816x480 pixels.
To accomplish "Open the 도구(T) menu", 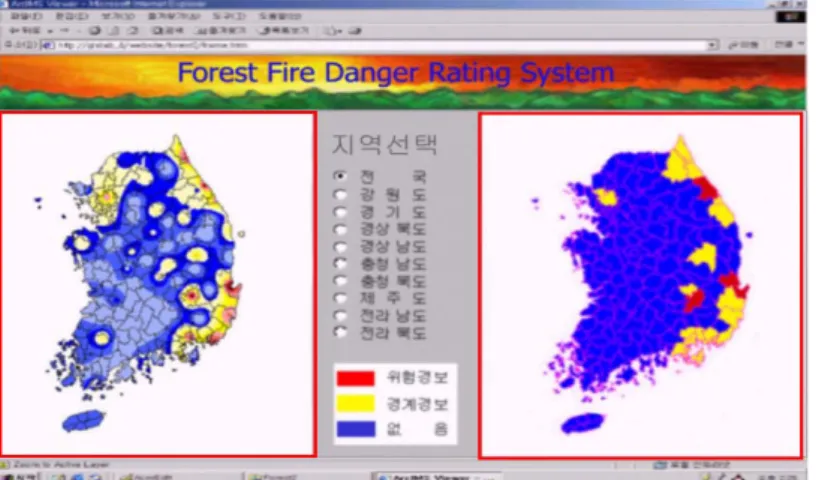I will pos(229,16).
